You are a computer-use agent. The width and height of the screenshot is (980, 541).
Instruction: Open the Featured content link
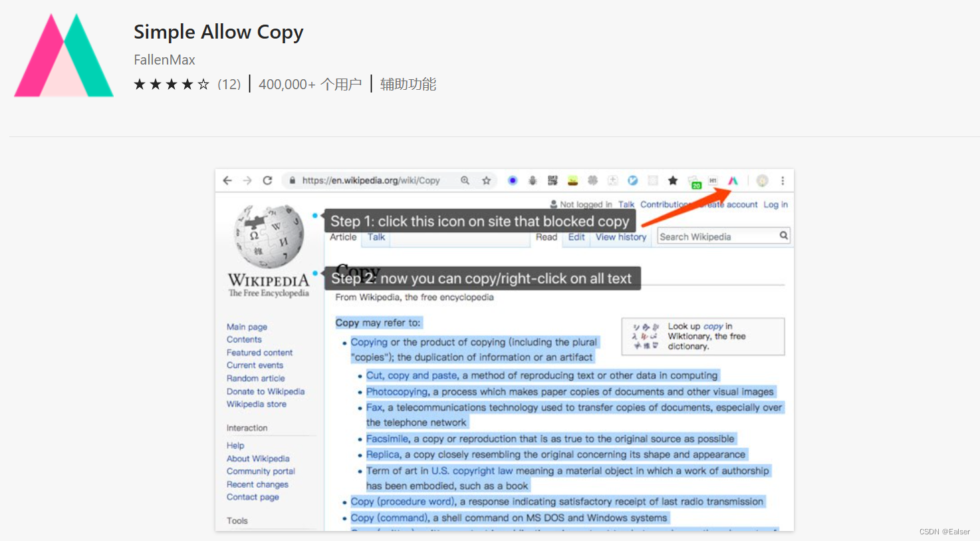click(x=259, y=353)
